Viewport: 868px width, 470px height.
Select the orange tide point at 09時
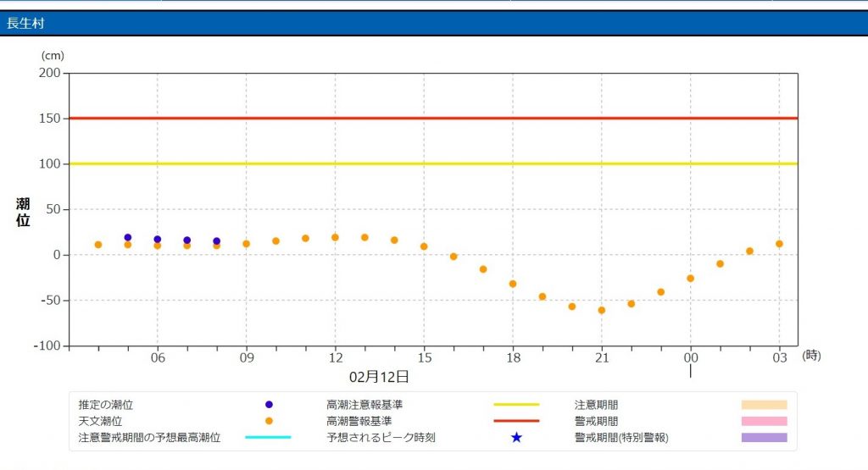click(247, 244)
